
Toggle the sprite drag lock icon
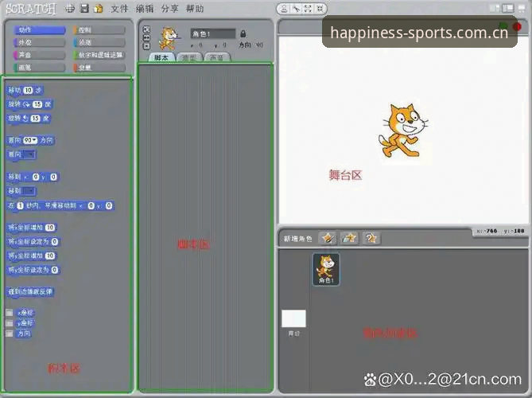[x=243, y=33]
